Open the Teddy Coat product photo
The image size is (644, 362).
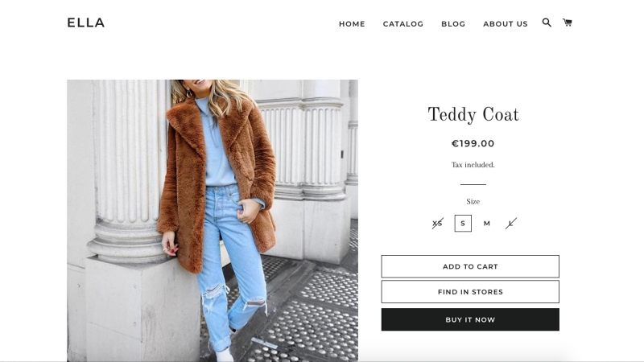tap(213, 220)
